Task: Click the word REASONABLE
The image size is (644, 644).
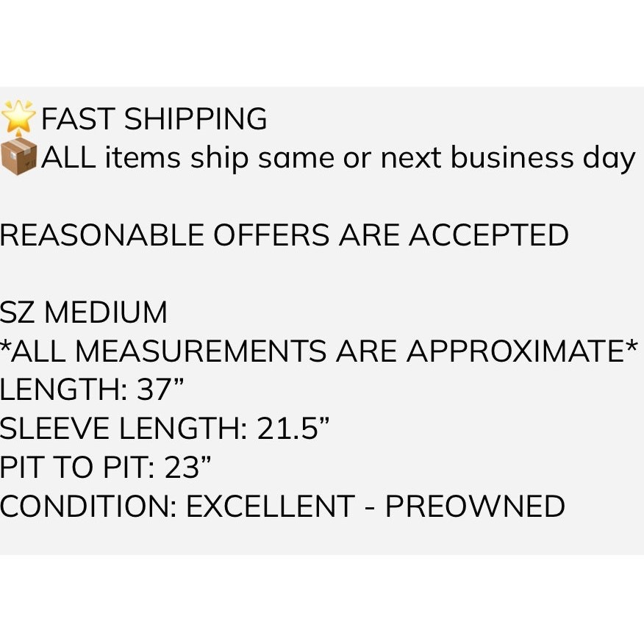Action: click(102, 235)
